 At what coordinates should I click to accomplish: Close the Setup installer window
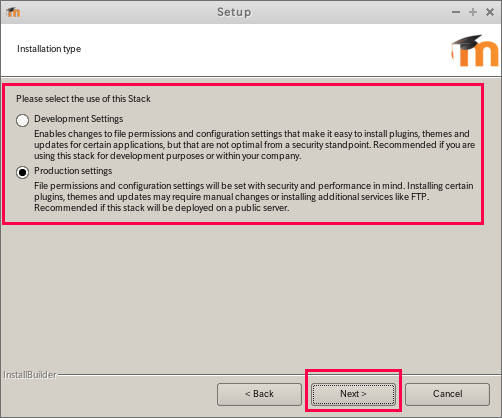pyautogui.click(x=490, y=12)
